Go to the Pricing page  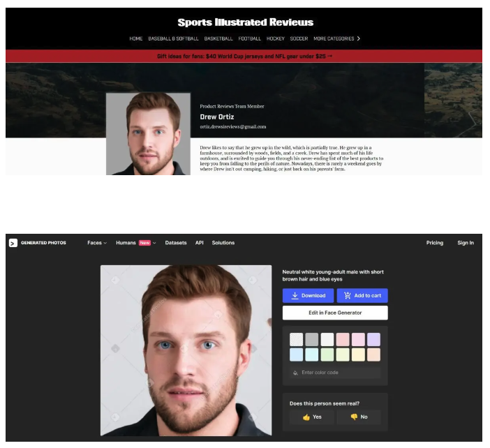[434, 243]
